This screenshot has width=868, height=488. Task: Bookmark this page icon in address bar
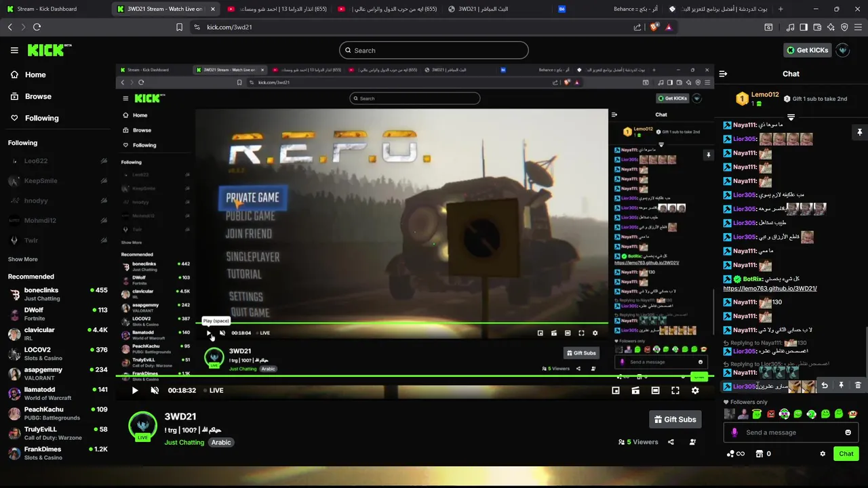(x=179, y=27)
